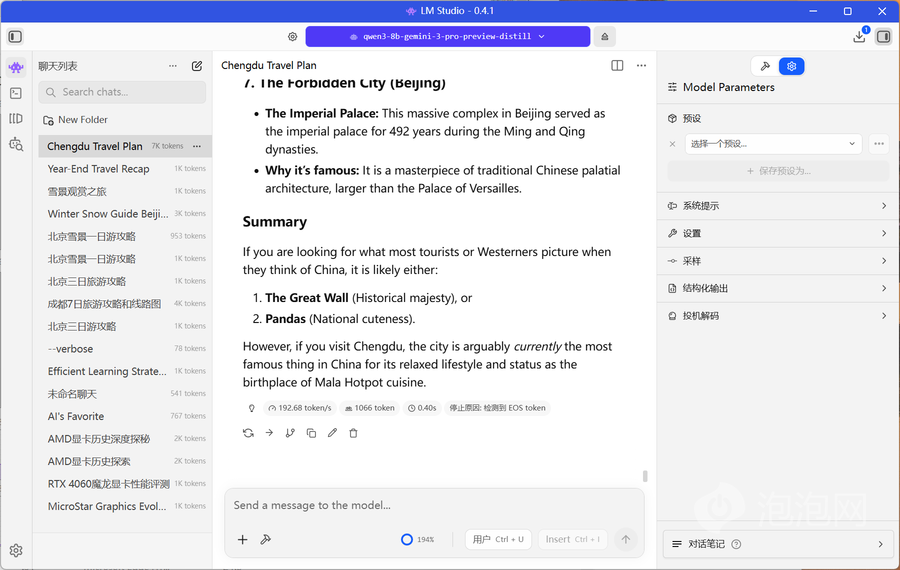Open the 选择一个预设 preset dropdown

773,144
